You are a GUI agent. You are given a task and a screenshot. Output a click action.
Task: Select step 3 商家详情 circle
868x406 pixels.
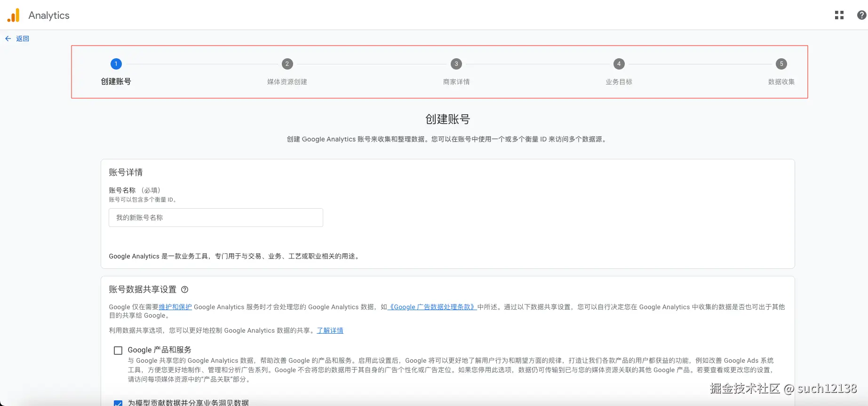tap(456, 64)
